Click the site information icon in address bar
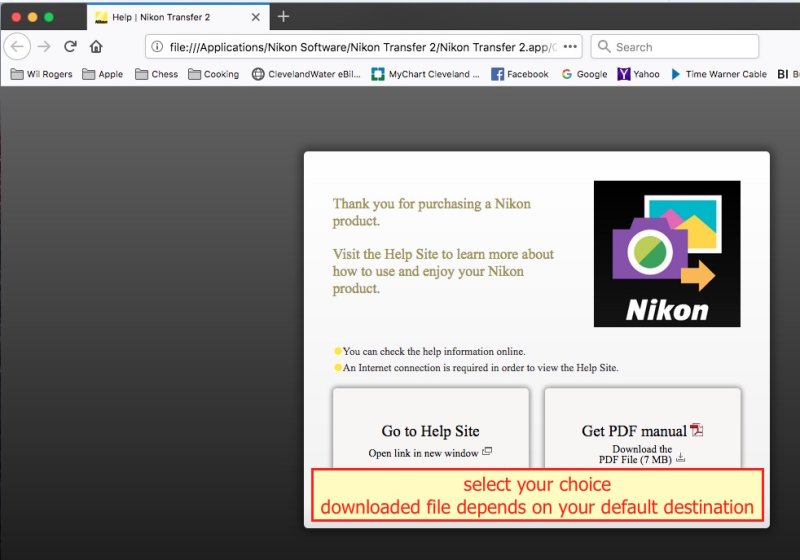 tap(157, 46)
